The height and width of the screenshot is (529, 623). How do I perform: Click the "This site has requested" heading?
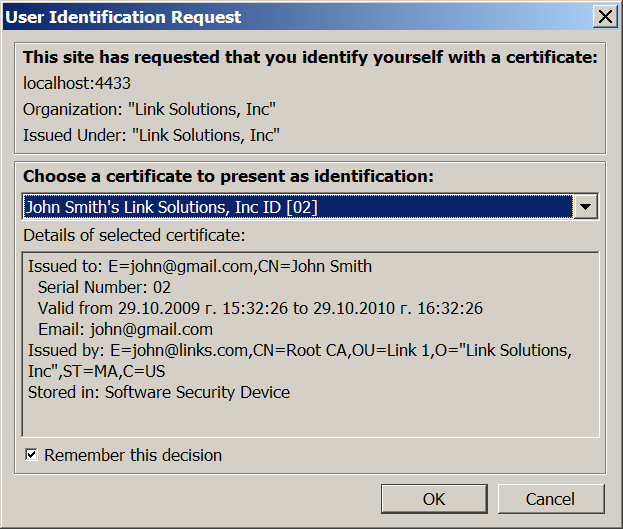[310, 57]
